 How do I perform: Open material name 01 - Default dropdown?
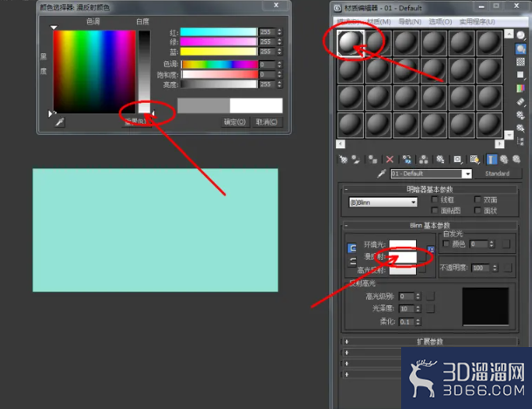point(467,174)
